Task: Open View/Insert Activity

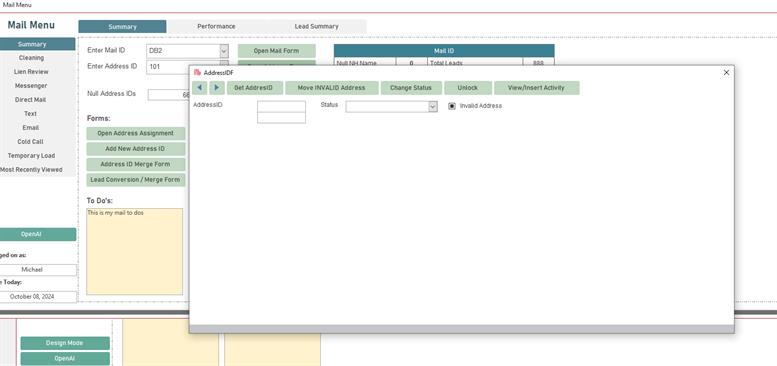Action: [536, 88]
